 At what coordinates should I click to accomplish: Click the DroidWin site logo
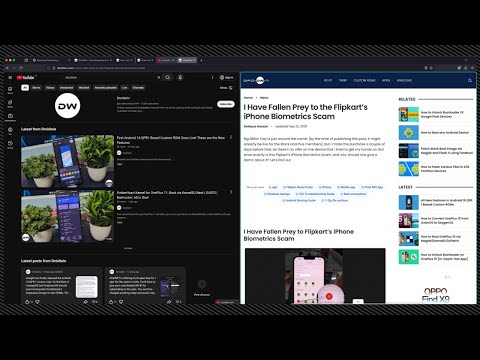click(256, 80)
